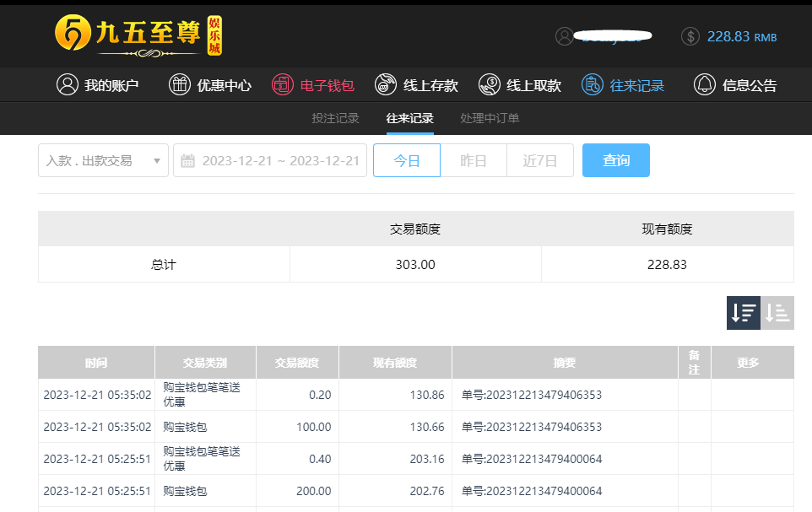Open the 处理中订单 tab
The width and height of the screenshot is (812, 512).
point(490,118)
